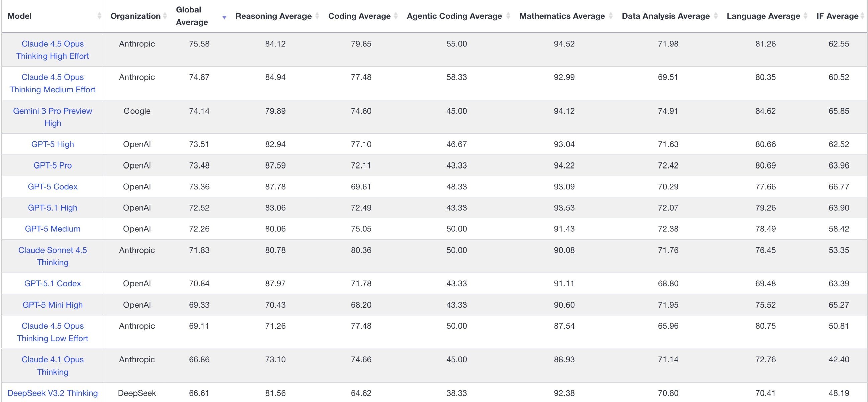Sort table via Agentic Coding Average arrows
This screenshot has width=868, height=402.
coord(508,16)
